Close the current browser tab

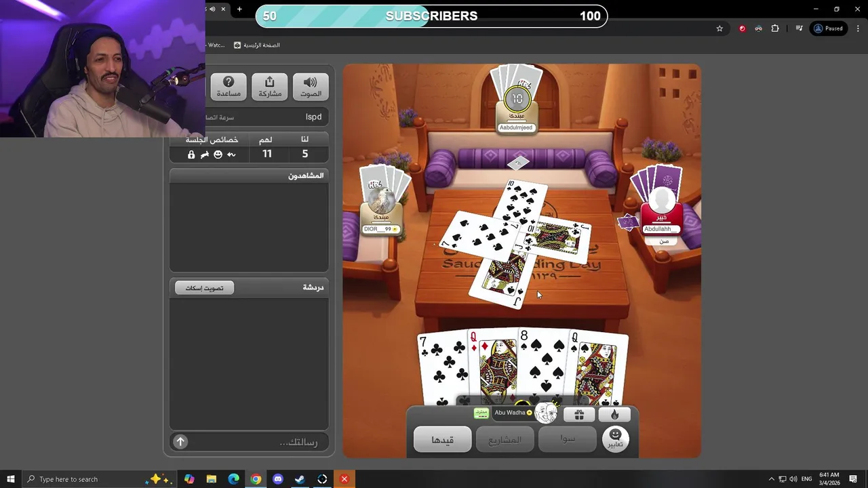tap(222, 9)
